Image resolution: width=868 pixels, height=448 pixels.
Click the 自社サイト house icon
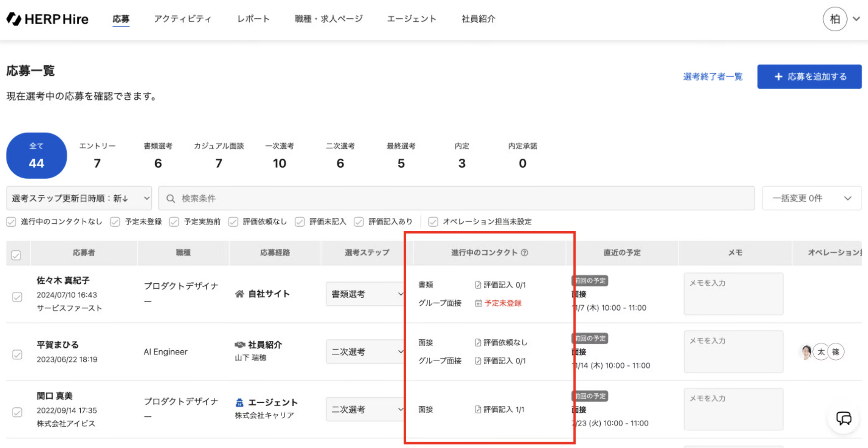click(239, 294)
